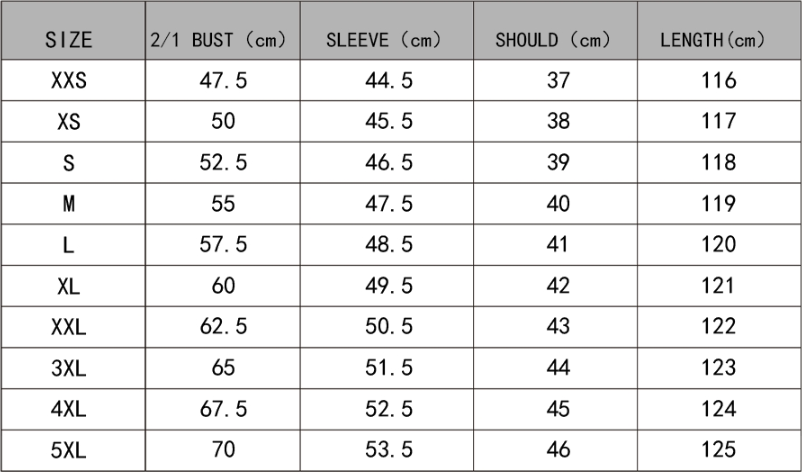Click bust value 67.5 in 4XL row
The image size is (804, 474).
click(224, 409)
